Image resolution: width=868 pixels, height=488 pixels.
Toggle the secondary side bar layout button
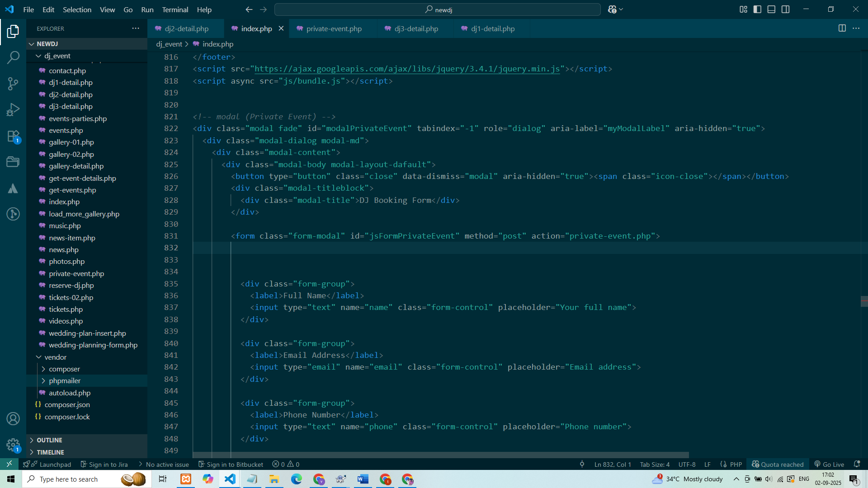(786, 9)
